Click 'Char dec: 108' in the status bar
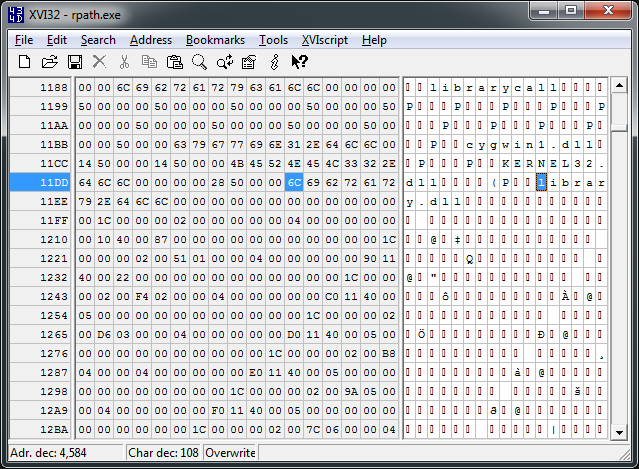The height and width of the screenshot is (469, 639). tap(163, 453)
